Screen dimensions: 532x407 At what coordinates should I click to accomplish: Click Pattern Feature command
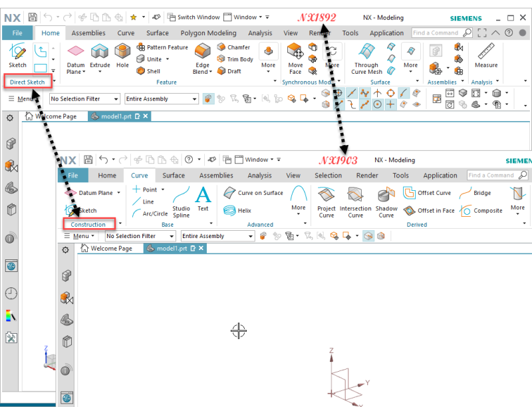tap(162, 47)
